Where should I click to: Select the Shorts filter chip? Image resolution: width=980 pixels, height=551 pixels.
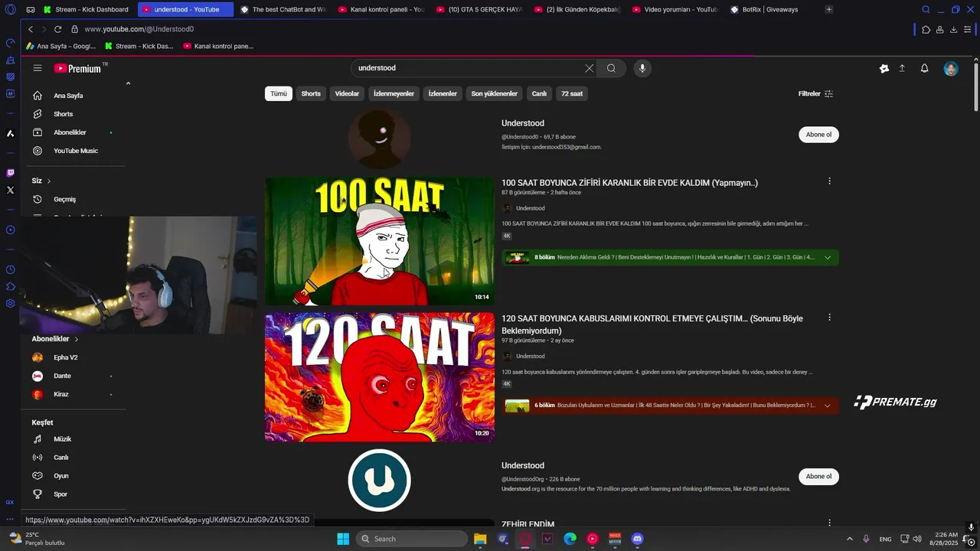pos(311,93)
